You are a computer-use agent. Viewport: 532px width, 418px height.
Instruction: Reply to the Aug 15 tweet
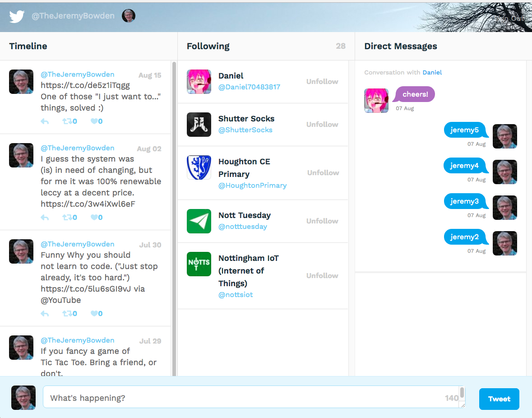[45, 121]
